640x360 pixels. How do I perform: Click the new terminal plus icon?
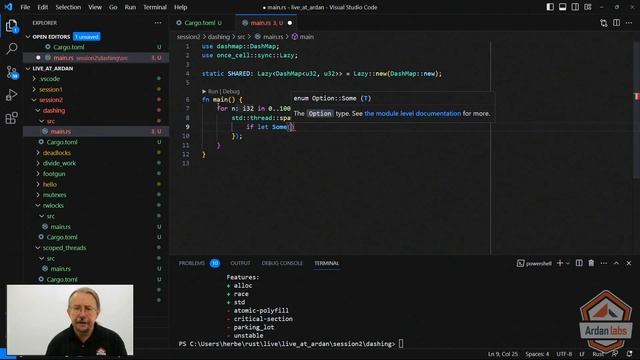coord(560,263)
